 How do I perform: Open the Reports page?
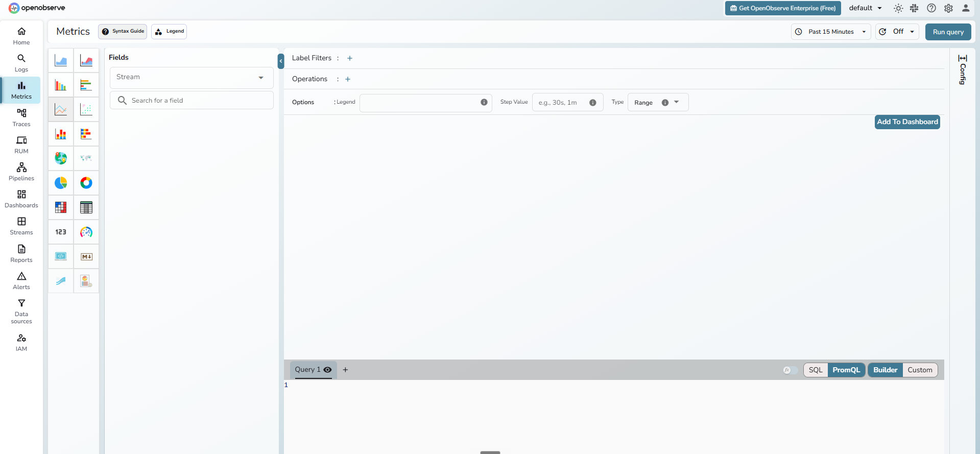pos(21,254)
